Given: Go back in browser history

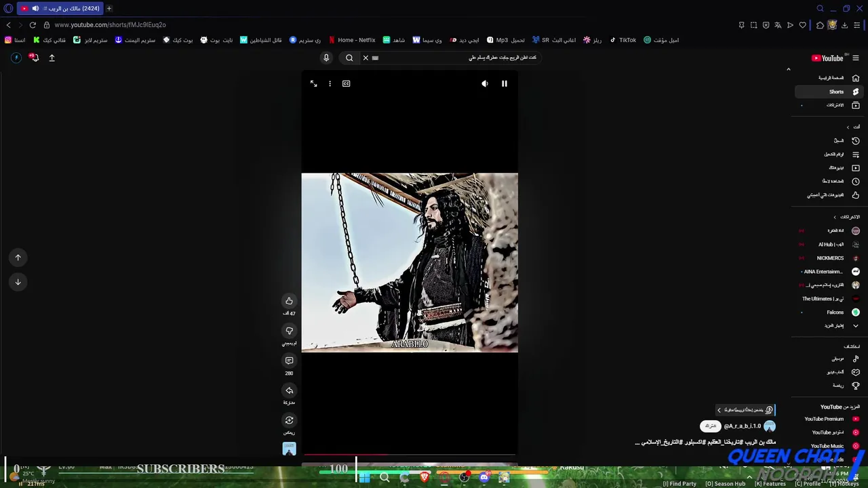Looking at the screenshot, I should pos(9,25).
